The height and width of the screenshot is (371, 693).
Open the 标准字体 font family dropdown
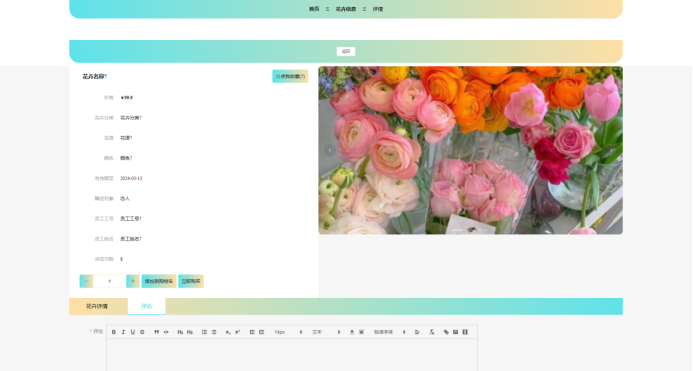pos(389,332)
